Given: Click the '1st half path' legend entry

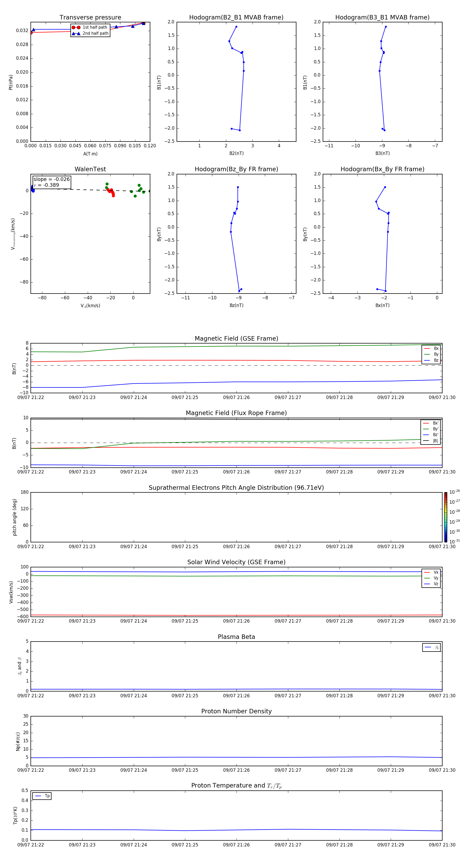Looking at the screenshot, I should coord(90,27).
